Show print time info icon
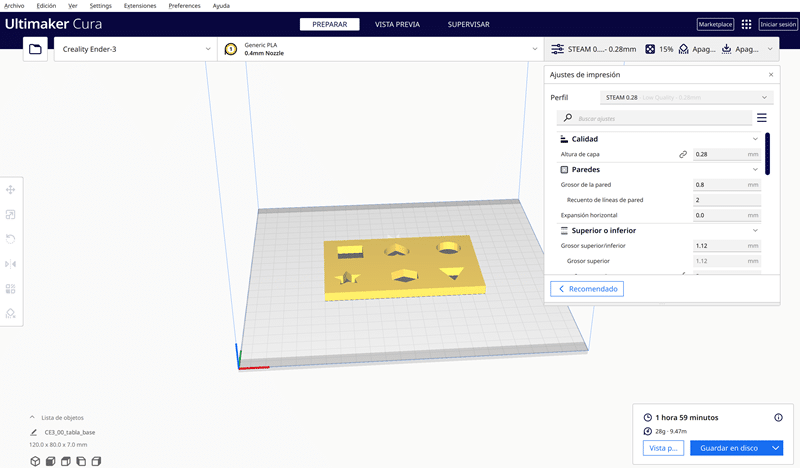 coord(778,417)
